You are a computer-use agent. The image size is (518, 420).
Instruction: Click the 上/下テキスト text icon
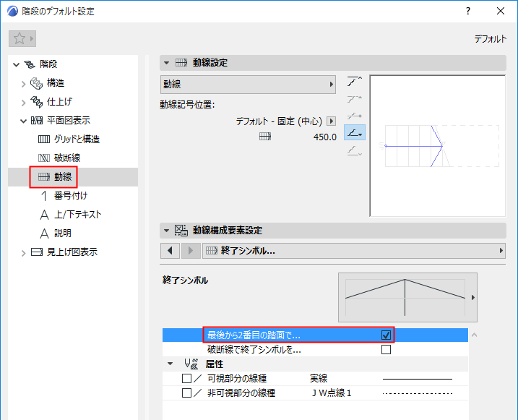(x=44, y=215)
